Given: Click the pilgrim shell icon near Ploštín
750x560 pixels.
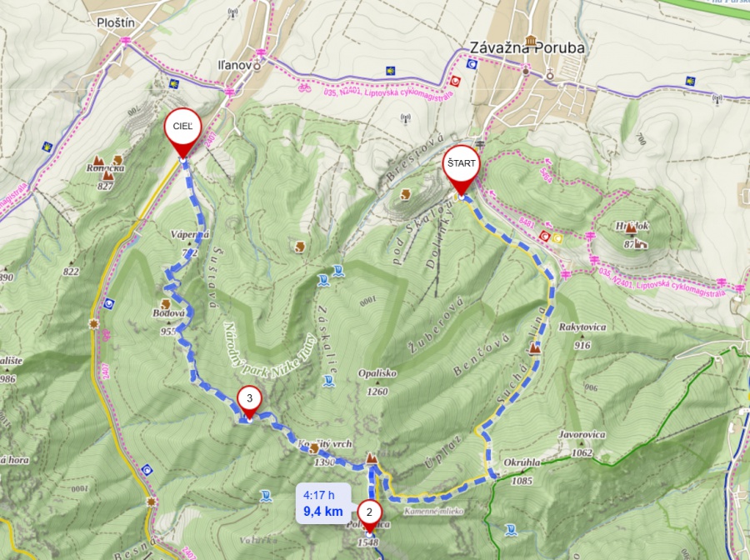Looking at the screenshot, I should 175,83.
